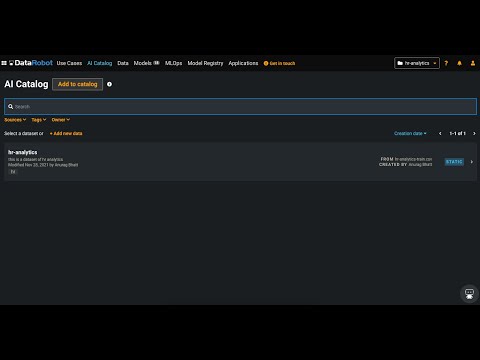
Task: Open the Use Cases tab
Action: coord(69,63)
